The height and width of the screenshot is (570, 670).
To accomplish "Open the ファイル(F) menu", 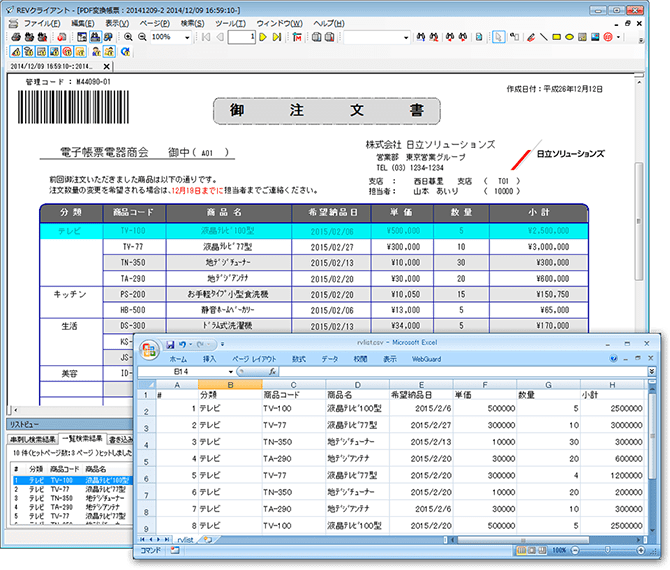I will coord(41,22).
